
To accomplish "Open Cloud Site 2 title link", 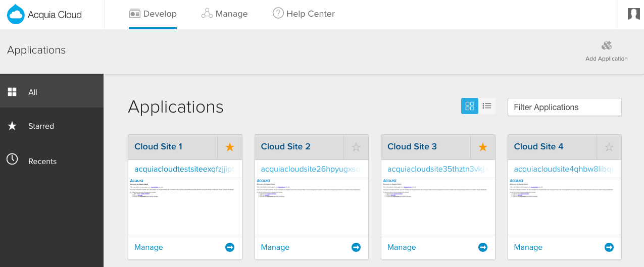I will click(x=285, y=147).
